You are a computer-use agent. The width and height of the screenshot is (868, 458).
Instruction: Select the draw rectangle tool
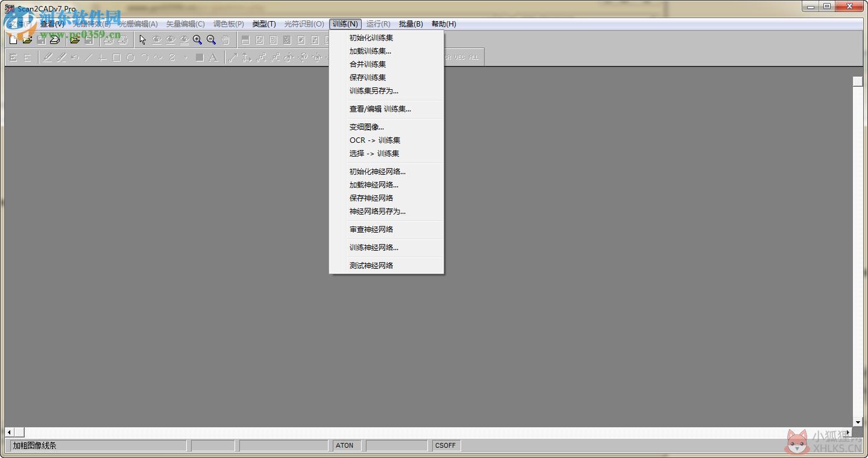116,58
